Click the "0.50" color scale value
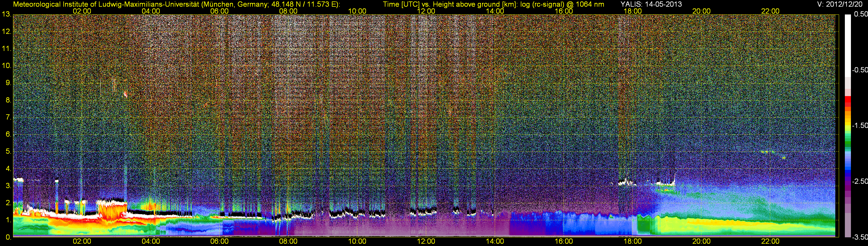The height and width of the screenshot is (246, 868). (x=860, y=14)
